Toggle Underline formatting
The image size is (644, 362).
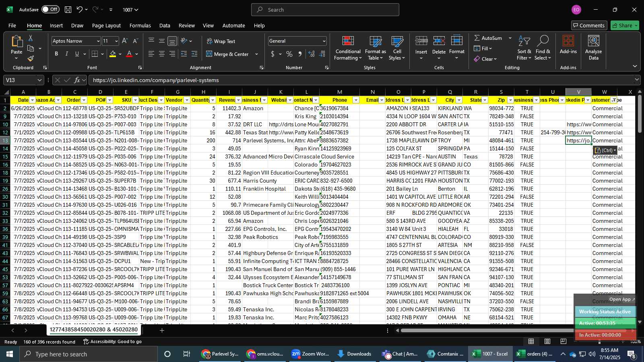pyautogui.click(x=77, y=54)
